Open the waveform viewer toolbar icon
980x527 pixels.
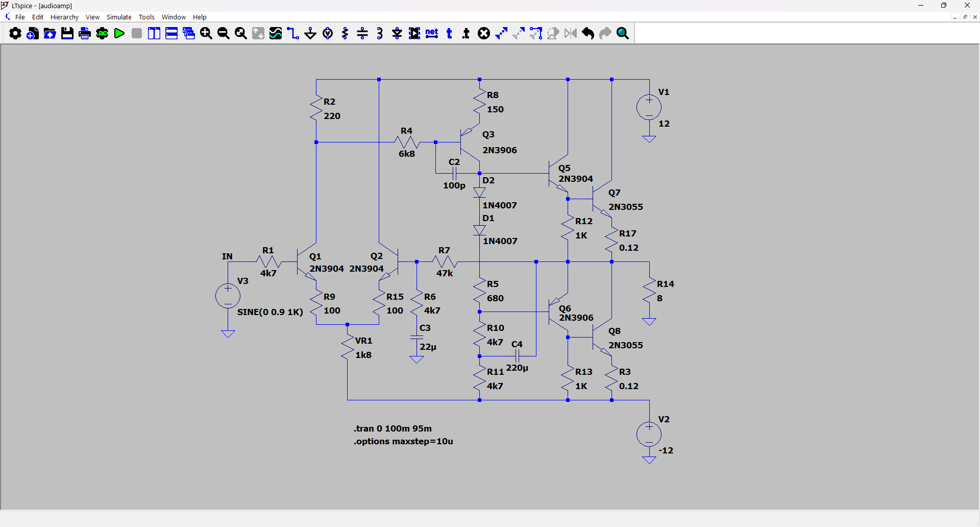click(x=276, y=34)
